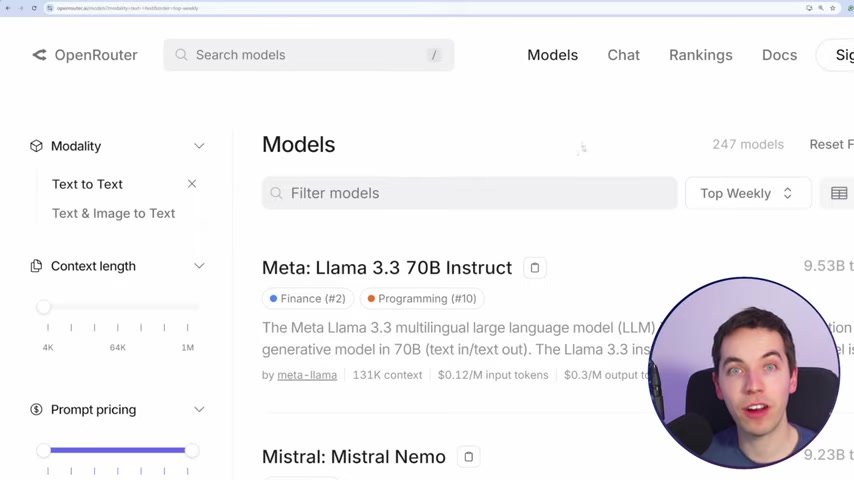Collapse the Prompt pricing section
The image size is (854, 480).
[199, 409]
